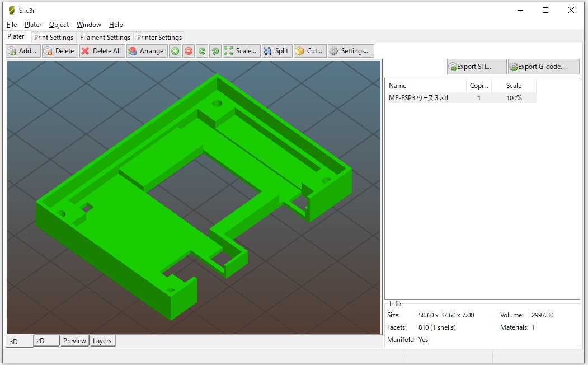Image resolution: width=588 pixels, height=365 pixels.
Task: Open the Cut tool
Action: [x=309, y=51]
